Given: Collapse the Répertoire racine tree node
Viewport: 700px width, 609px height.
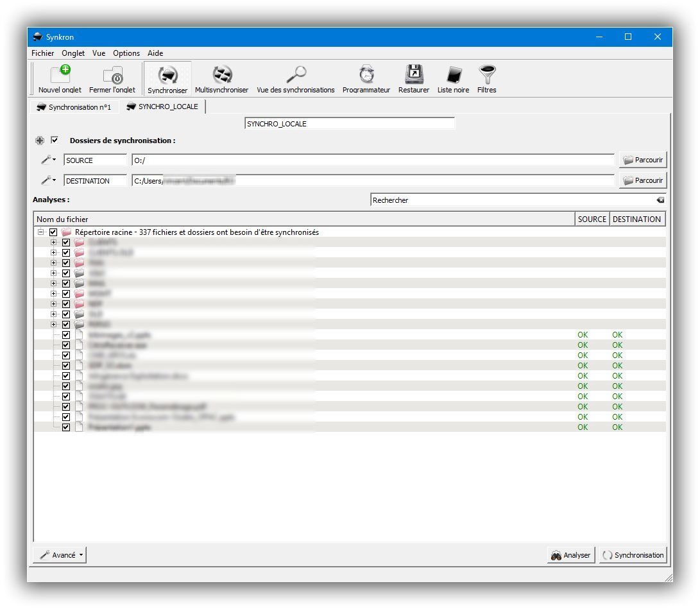Looking at the screenshot, I should [41, 232].
